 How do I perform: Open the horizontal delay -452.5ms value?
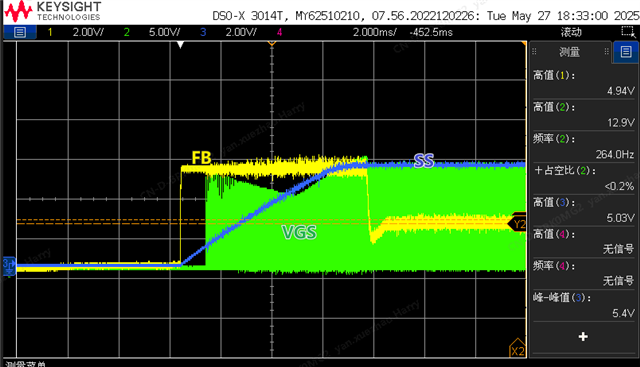click(x=431, y=32)
